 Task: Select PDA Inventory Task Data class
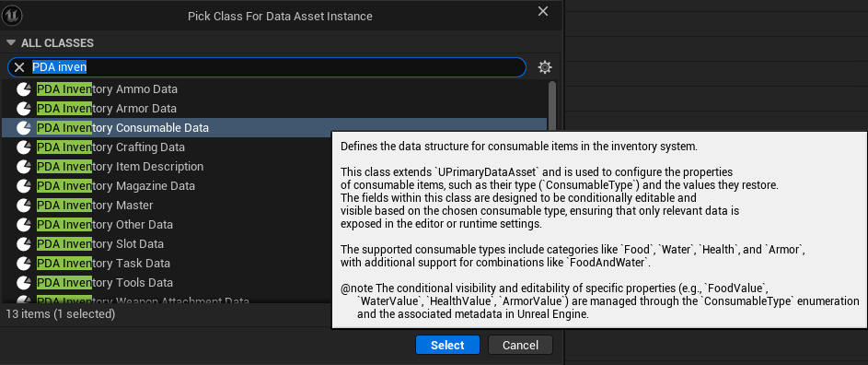coord(166,264)
